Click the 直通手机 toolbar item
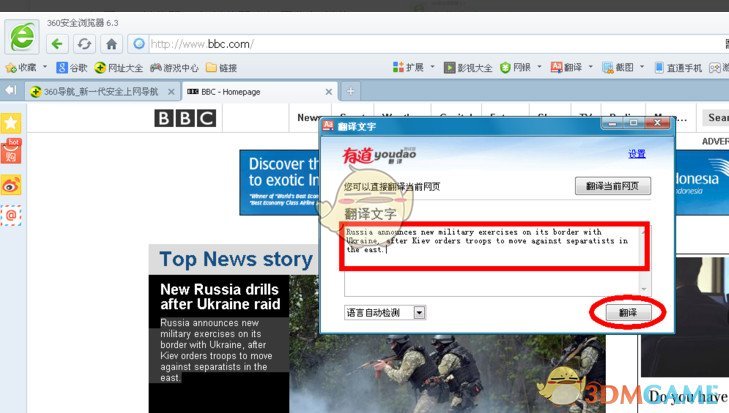Screen dimensions: 729x413 (678, 68)
